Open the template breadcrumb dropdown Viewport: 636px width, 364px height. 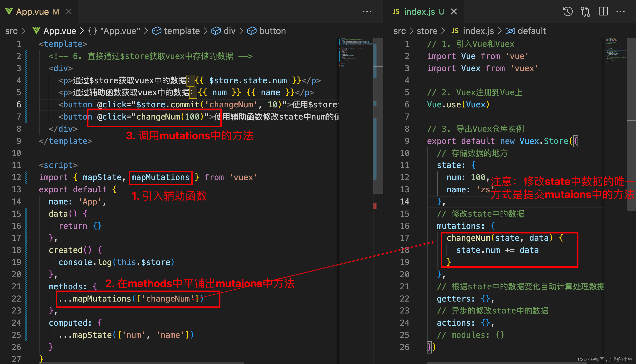182,31
